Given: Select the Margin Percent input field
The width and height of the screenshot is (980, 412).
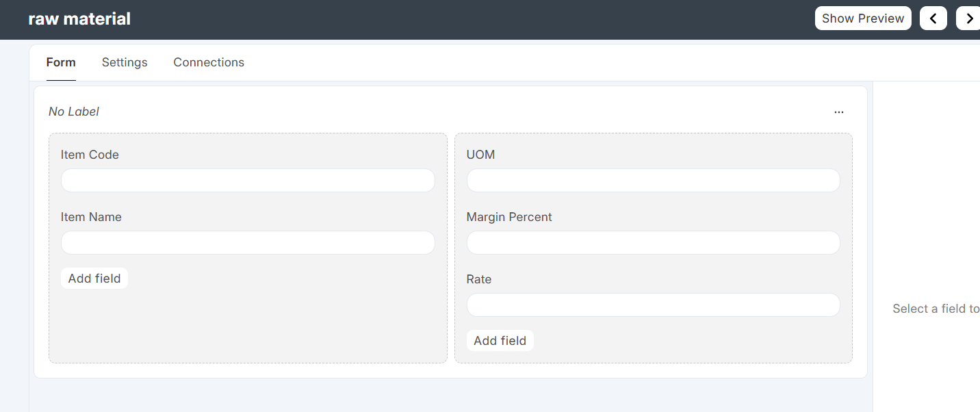Looking at the screenshot, I should pos(653,243).
